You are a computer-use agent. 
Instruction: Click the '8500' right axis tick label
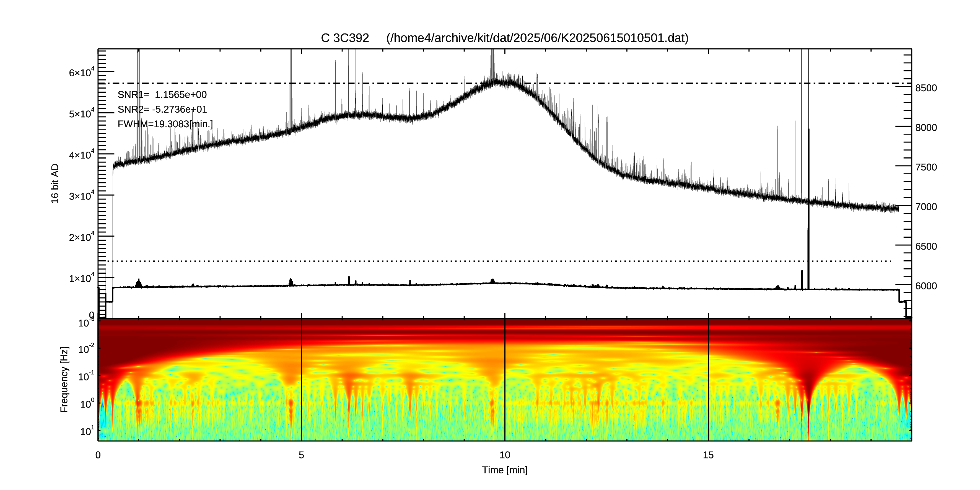926,88
